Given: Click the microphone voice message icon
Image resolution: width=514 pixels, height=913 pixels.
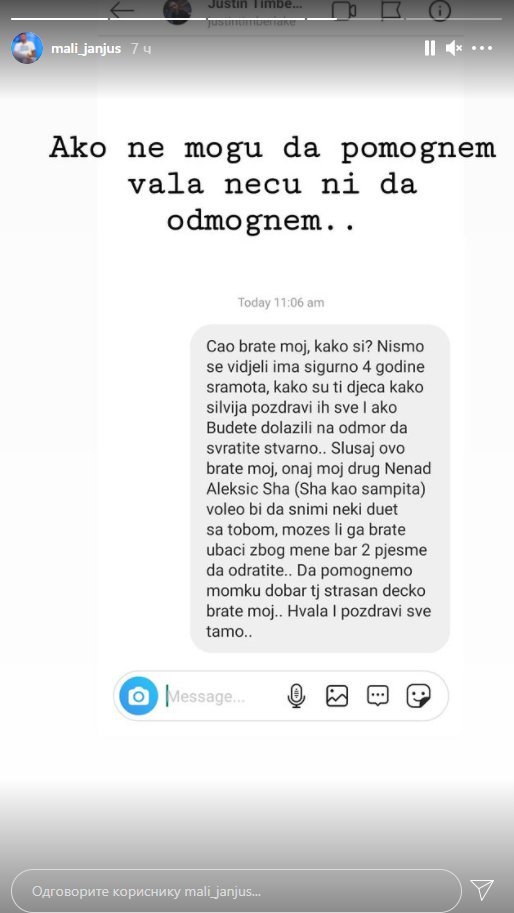Looking at the screenshot, I should [x=296, y=696].
